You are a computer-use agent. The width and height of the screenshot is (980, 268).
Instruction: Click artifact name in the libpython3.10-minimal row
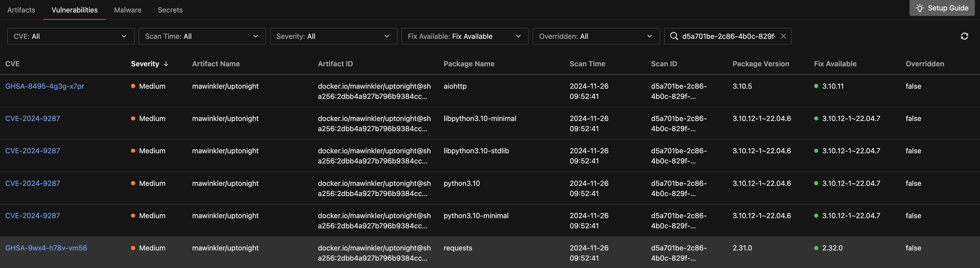[x=225, y=119]
